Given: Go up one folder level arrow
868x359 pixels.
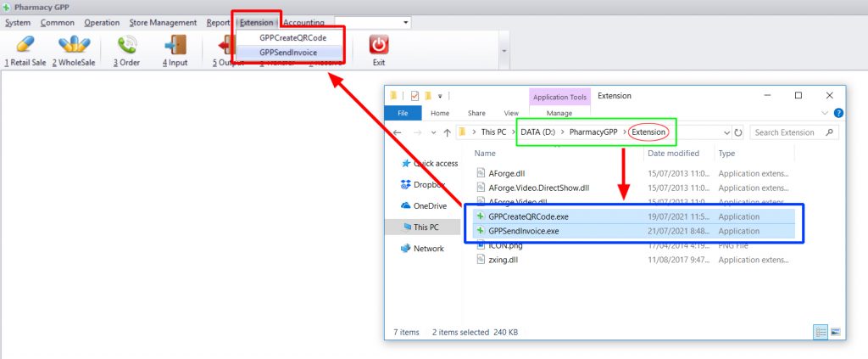Looking at the screenshot, I should (448, 132).
